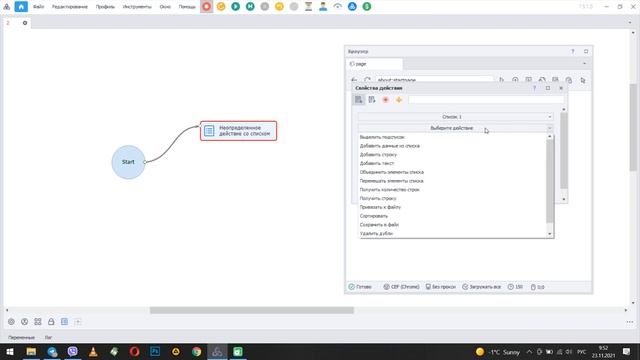Viewport: 640px width, 360px height.
Task: Choose Добавить строку option
Action: tap(378, 155)
